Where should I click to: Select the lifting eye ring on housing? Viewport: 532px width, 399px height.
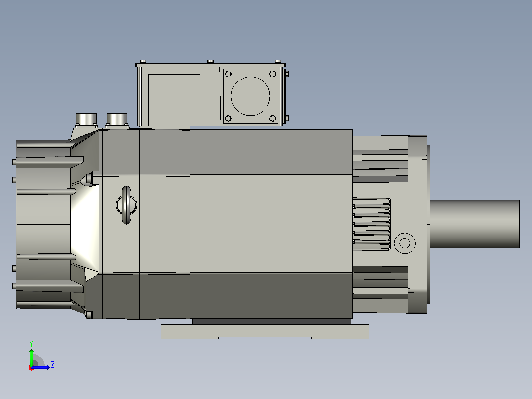126,205
